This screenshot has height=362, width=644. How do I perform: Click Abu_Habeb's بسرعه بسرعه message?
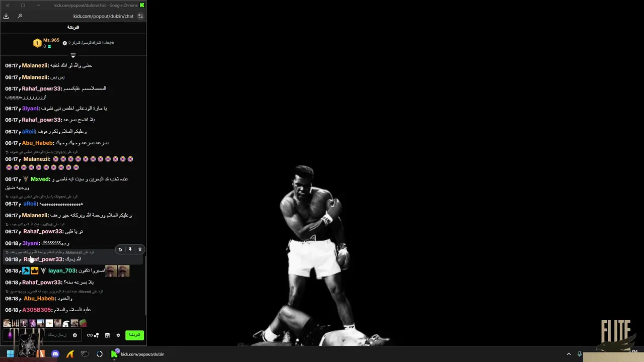click(x=82, y=143)
